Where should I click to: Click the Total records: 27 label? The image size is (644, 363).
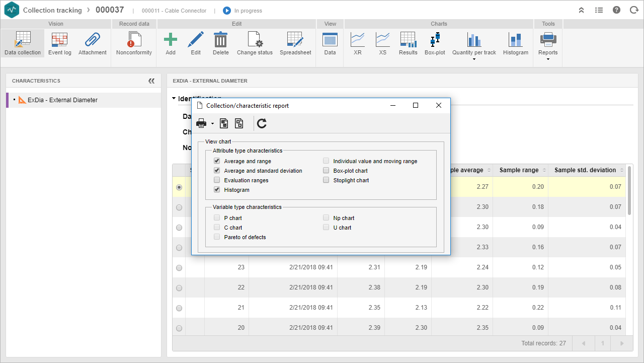click(x=543, y=343)
